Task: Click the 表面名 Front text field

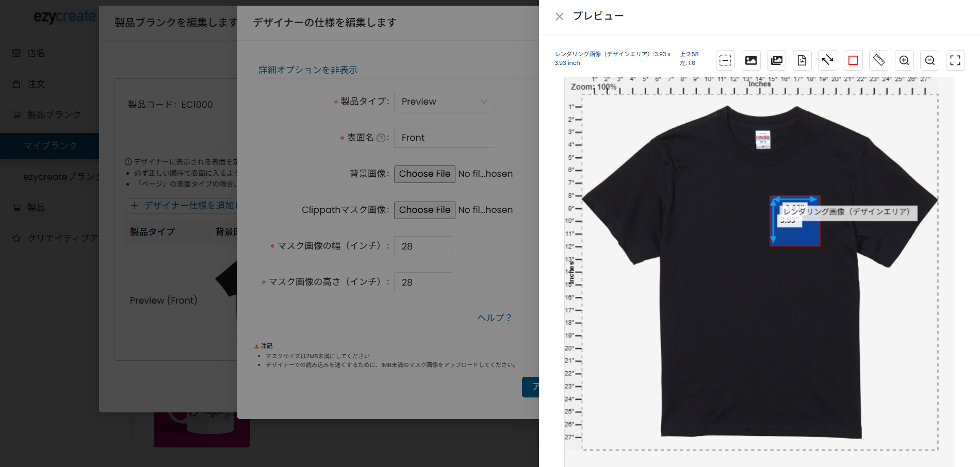Action: (444, 138)
